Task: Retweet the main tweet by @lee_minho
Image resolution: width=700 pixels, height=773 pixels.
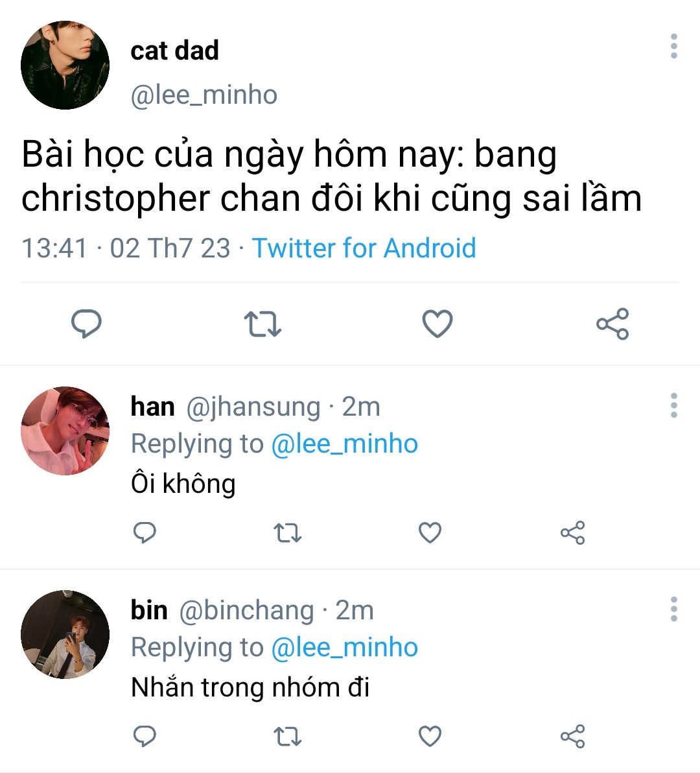Action: pos(262,324)
